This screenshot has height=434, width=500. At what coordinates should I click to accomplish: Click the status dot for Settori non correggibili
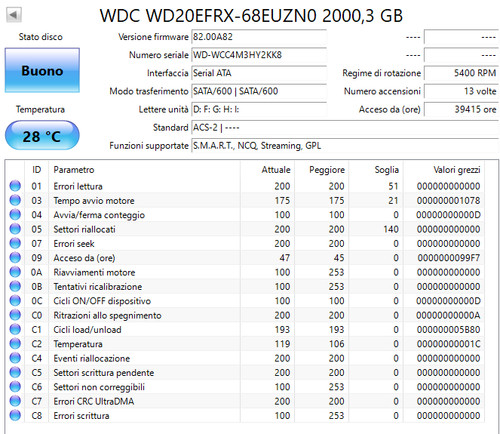(15, 387)
